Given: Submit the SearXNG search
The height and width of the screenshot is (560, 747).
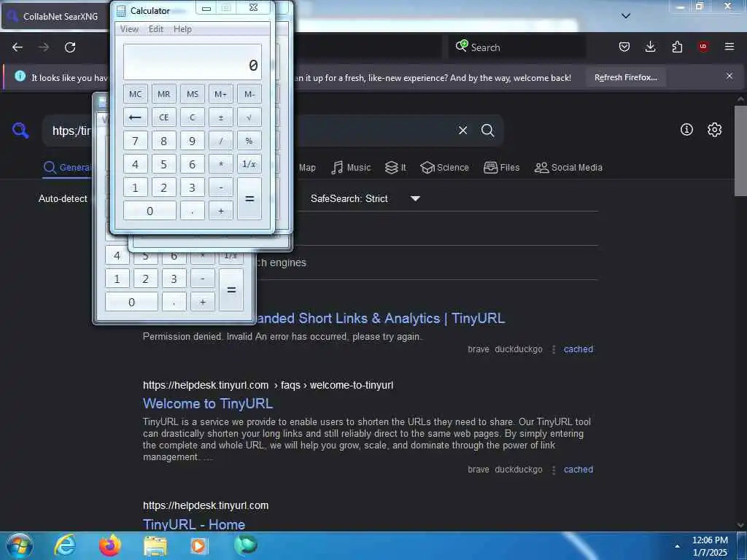Looking at the screenshot, I should [x=487, y=130].
